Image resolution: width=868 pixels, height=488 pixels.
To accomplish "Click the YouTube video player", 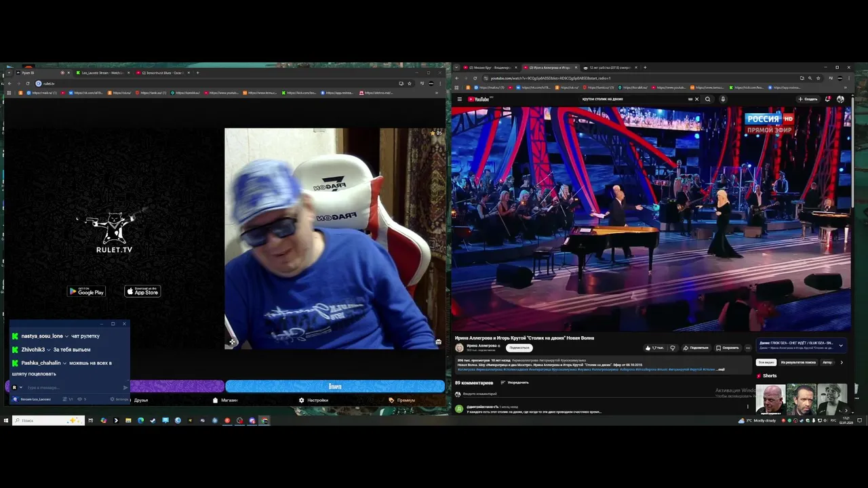I will [651, 219].
